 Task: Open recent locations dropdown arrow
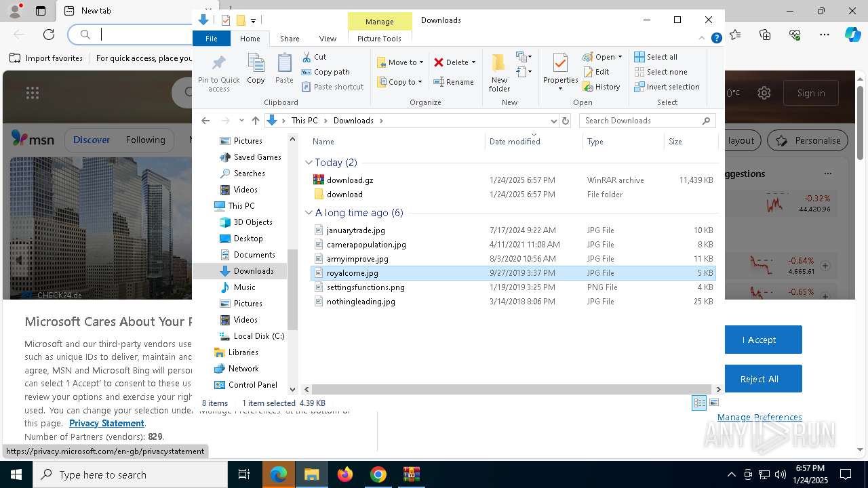(x=241, y=121)
